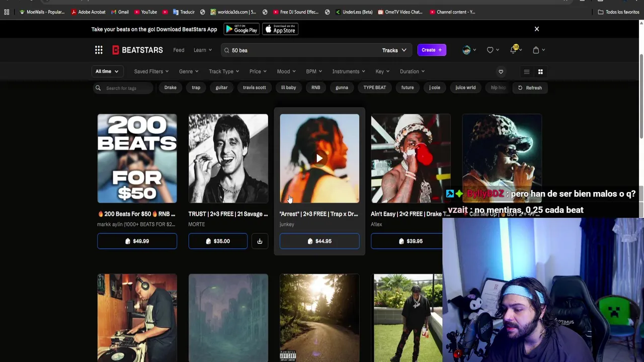
Task: Select the lil baby tag
Action: (x=288, y=87)
